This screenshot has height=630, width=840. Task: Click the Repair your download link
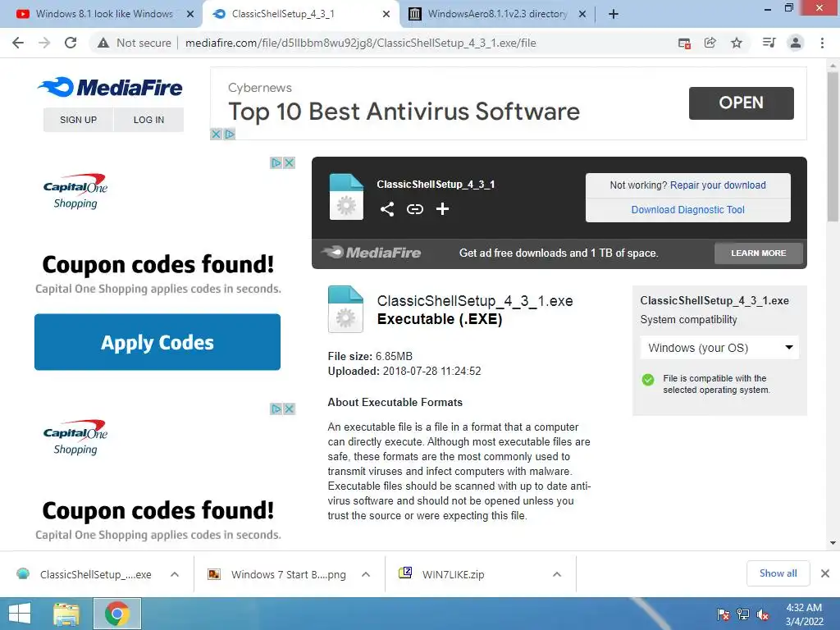click(x=718, y=185)
